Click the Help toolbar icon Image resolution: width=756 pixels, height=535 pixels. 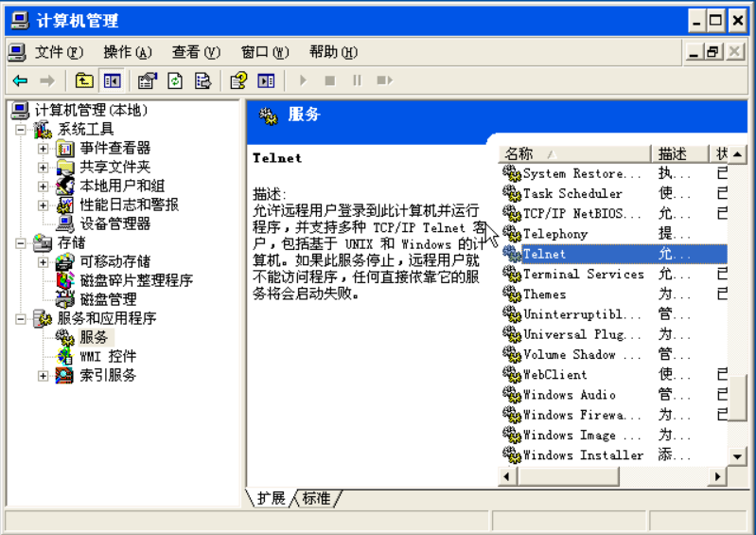238,80
